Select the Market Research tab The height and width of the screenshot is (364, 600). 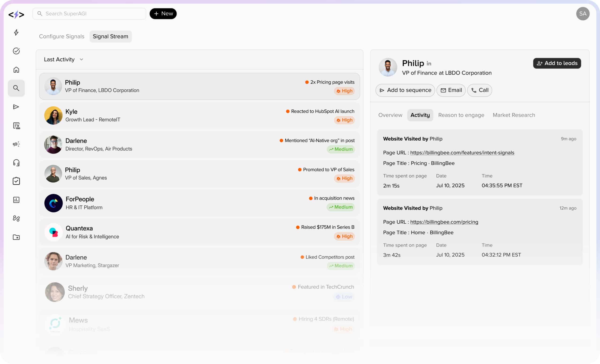pyautogui.click(x=514, y=115)
